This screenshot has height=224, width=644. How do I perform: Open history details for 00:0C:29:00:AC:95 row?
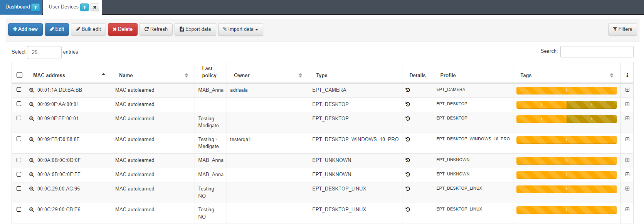point(408,189)
